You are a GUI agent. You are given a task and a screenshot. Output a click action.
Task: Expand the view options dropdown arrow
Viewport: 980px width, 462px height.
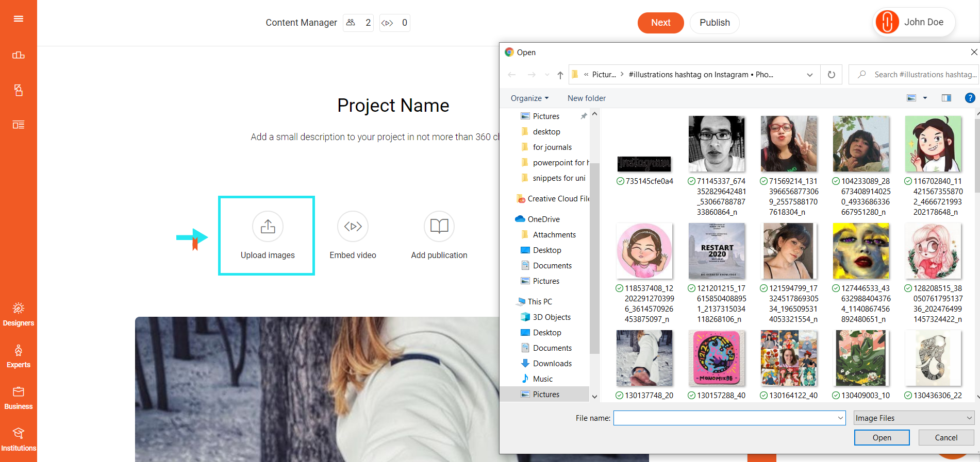pos(925,98)
